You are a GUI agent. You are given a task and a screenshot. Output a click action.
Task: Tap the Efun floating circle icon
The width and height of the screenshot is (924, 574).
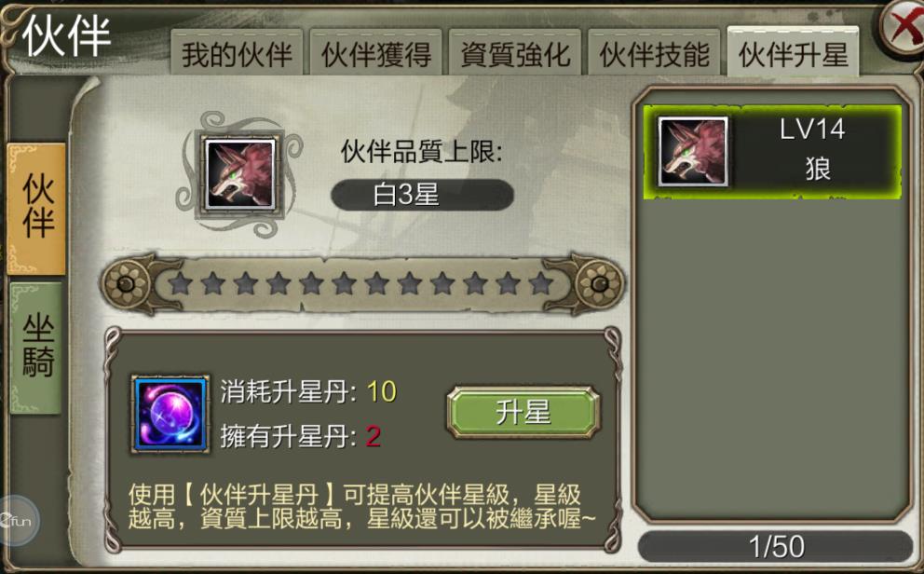coord(18,521)
